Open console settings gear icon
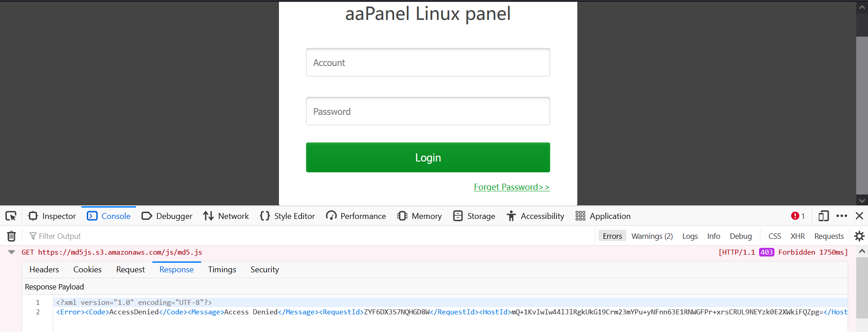 [x=859, y=236]
